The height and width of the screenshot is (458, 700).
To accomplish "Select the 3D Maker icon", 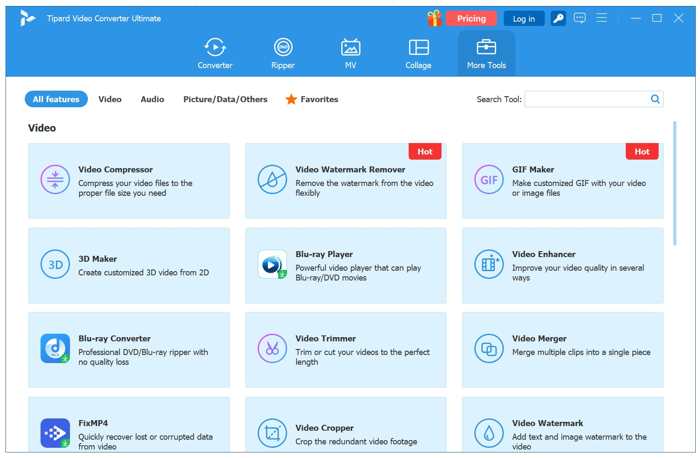I will coord(54,265).
